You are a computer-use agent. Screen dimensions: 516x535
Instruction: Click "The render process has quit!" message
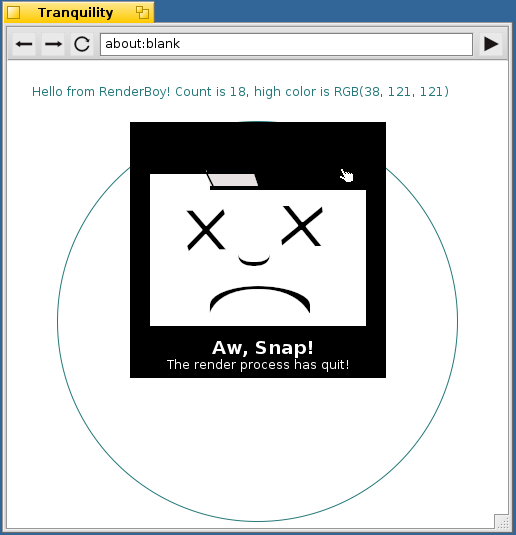coord(258,365)
